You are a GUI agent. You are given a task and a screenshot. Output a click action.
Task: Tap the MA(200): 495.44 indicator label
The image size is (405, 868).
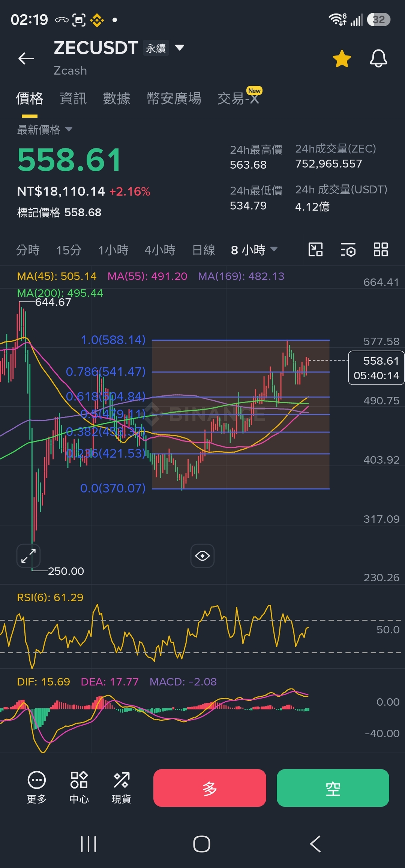pos(60,293)
